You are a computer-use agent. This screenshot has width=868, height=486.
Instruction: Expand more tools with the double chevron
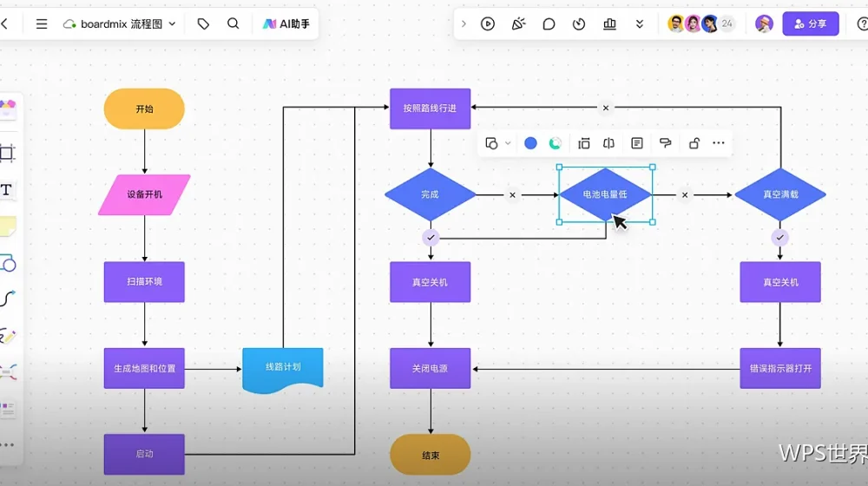pos(640,23)
